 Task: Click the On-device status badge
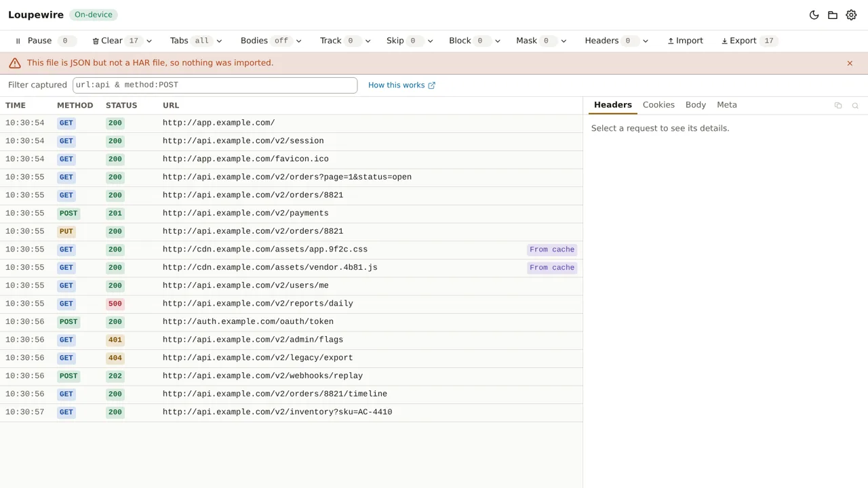click(x=94, y=15)
